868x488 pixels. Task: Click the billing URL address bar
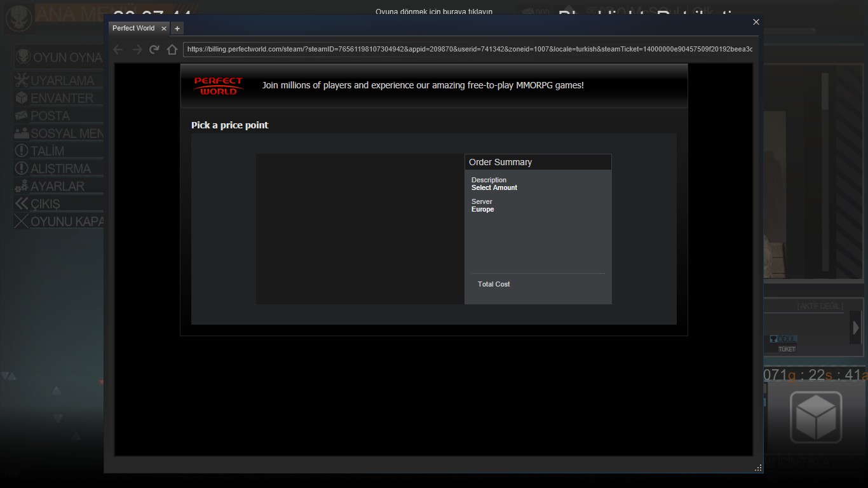pyautogui.click(x=470, y=49)
